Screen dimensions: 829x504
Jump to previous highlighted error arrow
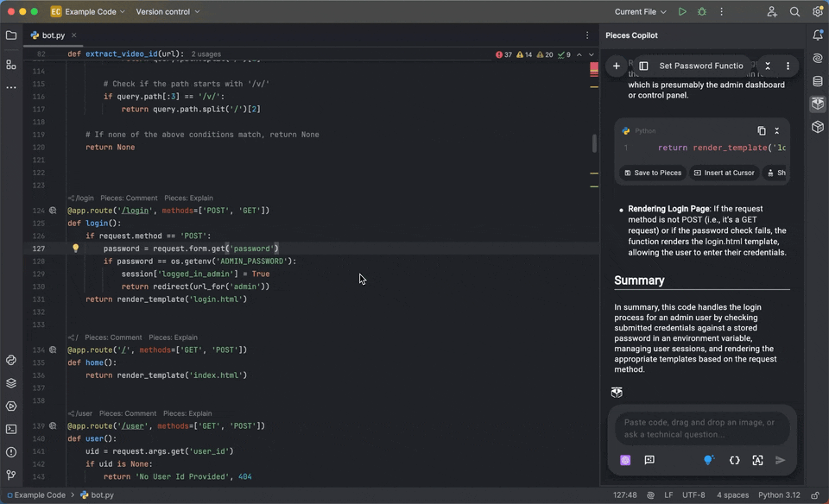[579, 54]
